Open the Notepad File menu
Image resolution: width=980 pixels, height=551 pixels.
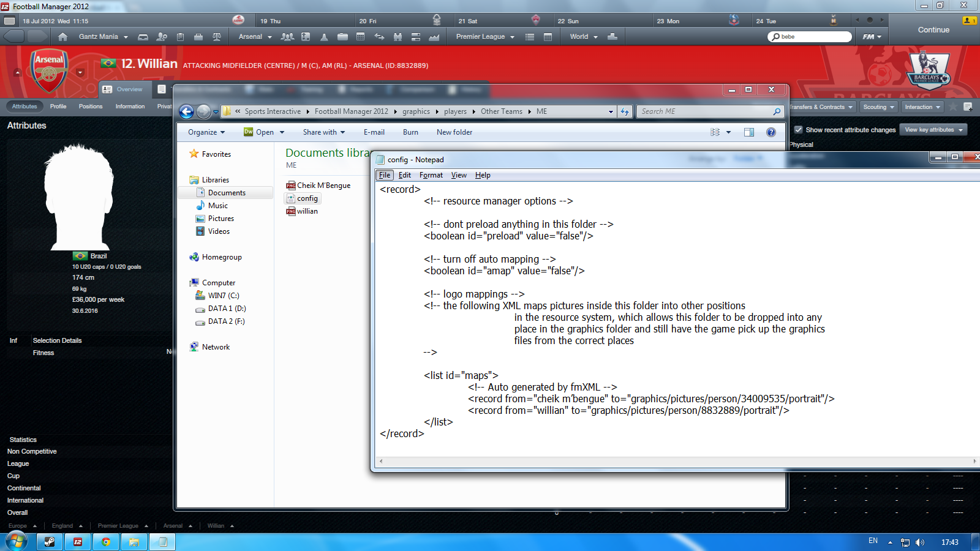click(385, 175)
